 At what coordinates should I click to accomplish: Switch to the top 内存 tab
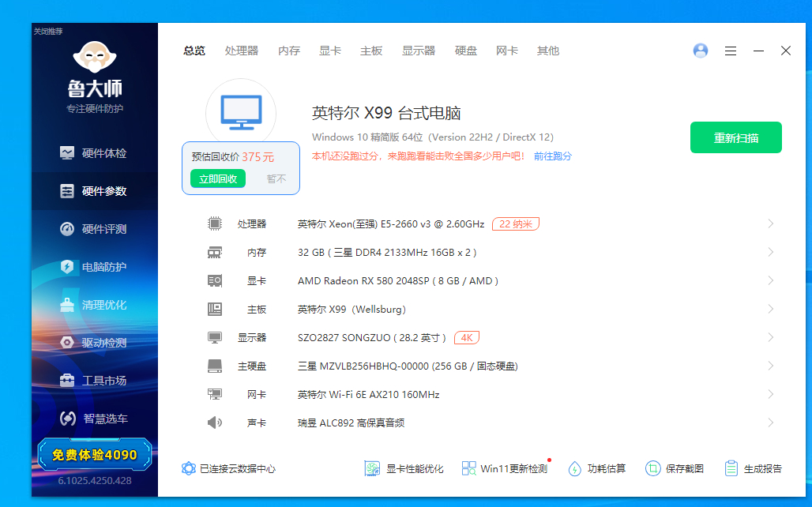(x=289, y=51)
